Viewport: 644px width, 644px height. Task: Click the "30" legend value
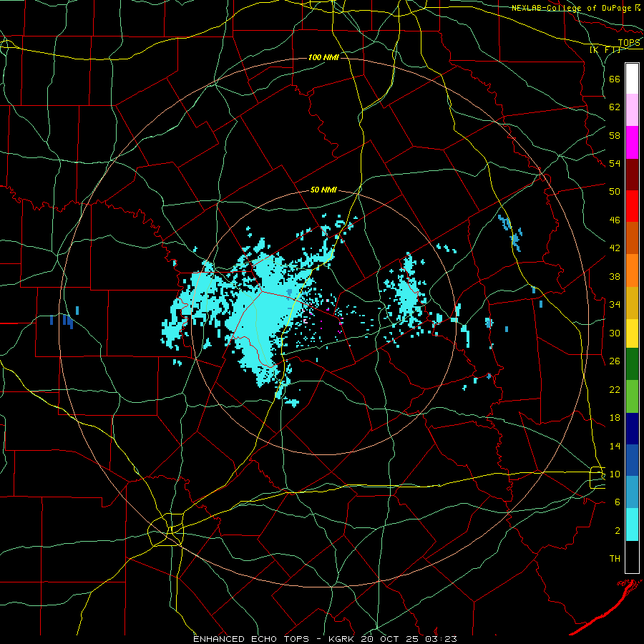[x=615, y=333]
